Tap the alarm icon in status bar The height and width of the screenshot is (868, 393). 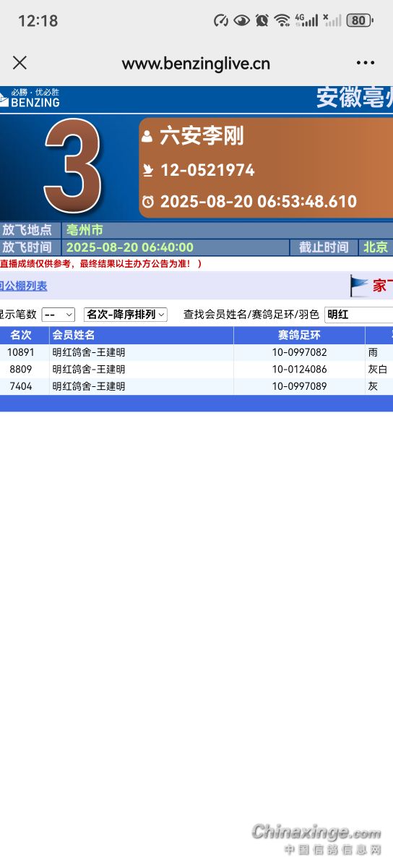click(262, 20)
